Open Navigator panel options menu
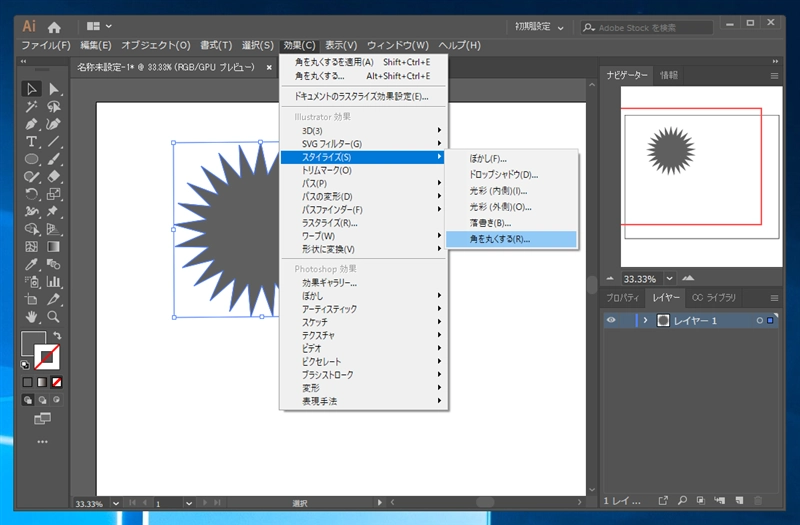 click(x=774, y=76)
